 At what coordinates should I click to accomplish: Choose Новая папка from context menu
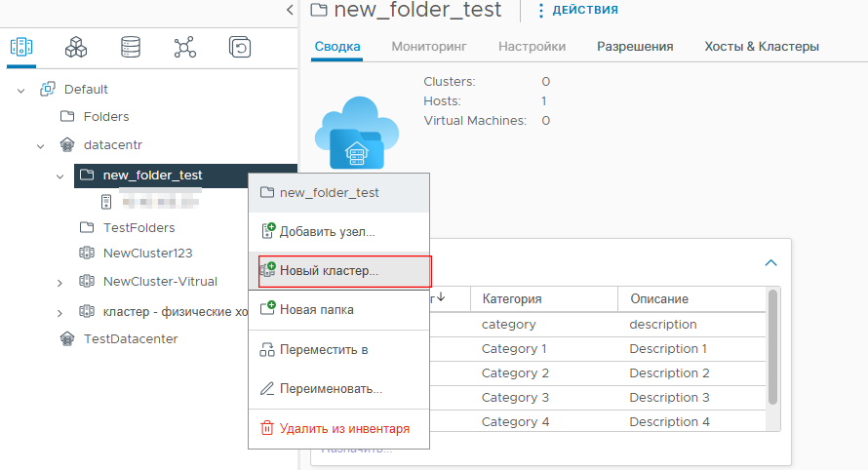338,309
